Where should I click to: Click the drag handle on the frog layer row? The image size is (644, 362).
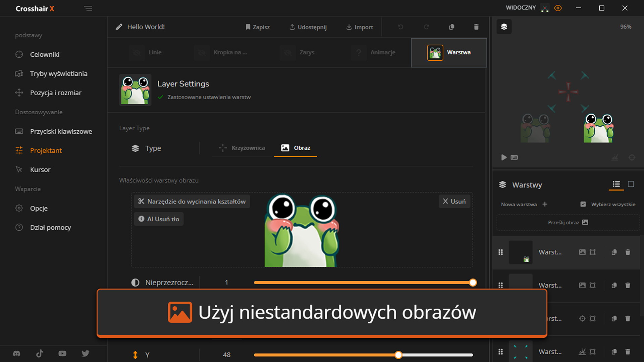pos(500,252)
